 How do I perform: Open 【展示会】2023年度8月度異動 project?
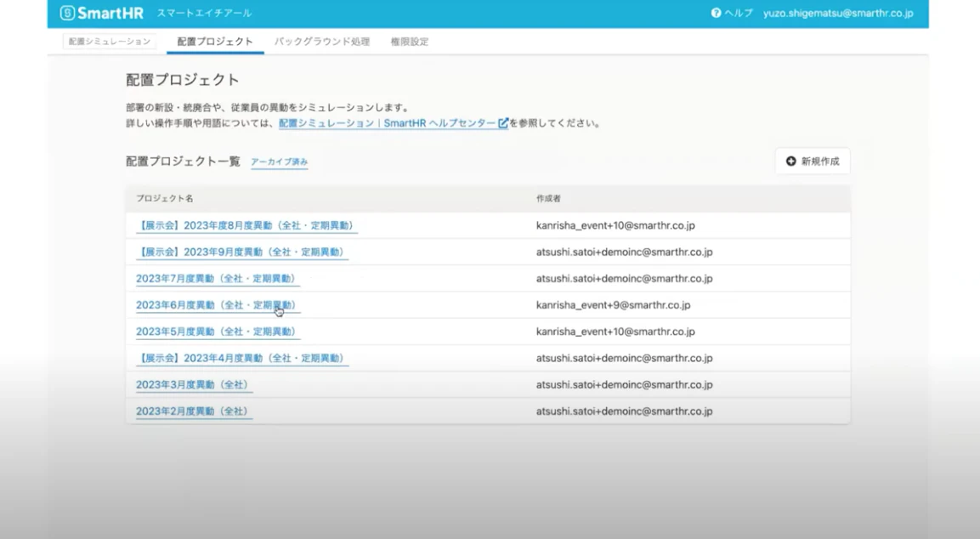tap(246, 226)
